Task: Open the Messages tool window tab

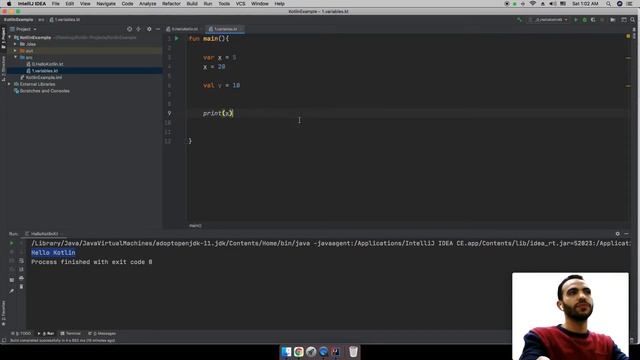Action: [x=102, y=333]
